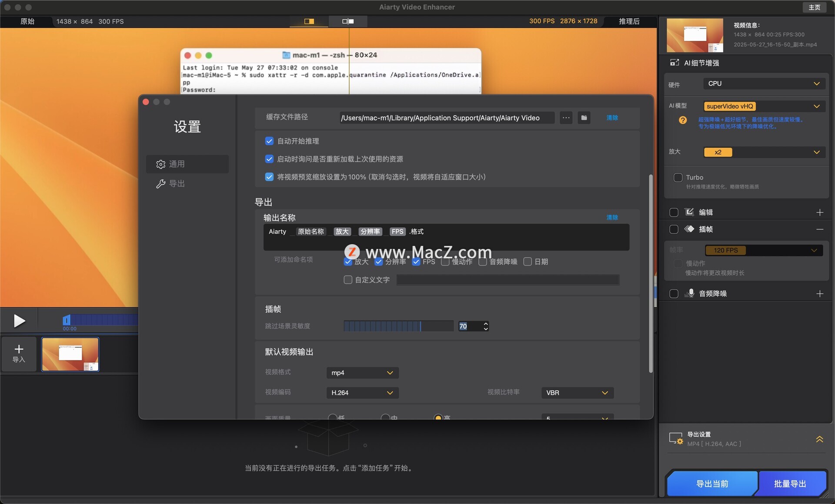
Task: Click the 批量导出 button
Action: coord(791,484)
